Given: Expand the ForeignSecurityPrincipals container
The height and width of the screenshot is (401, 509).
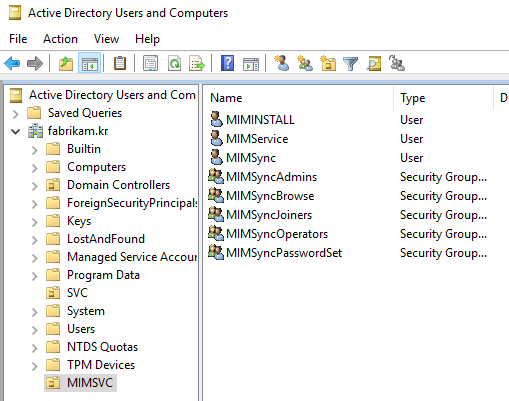Looking at the screenshot, I should click(x=34, y=204).
